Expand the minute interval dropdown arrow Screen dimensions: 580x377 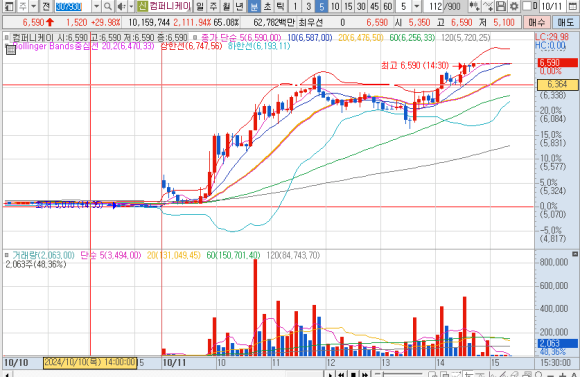coord(417,6)
